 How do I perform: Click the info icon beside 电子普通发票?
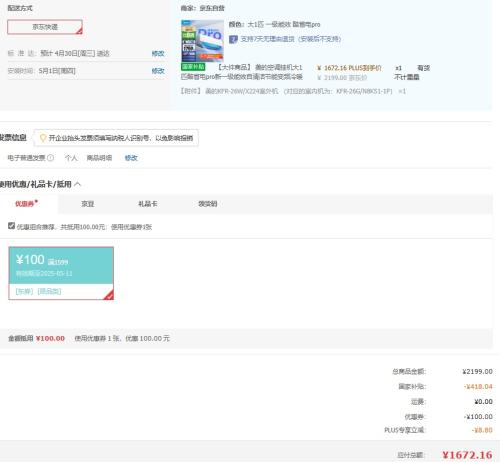[x=50, y=158]
